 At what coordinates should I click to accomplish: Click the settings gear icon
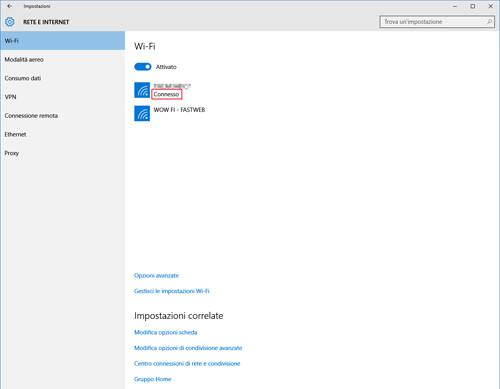10,22
